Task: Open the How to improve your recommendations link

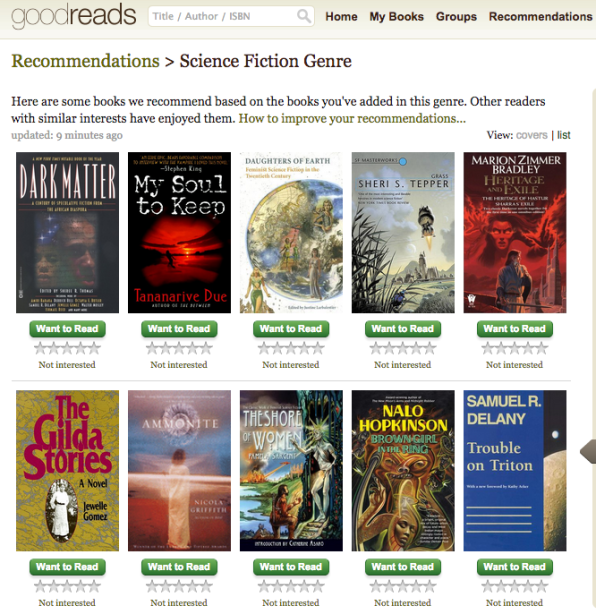Action: click(352, 118)
